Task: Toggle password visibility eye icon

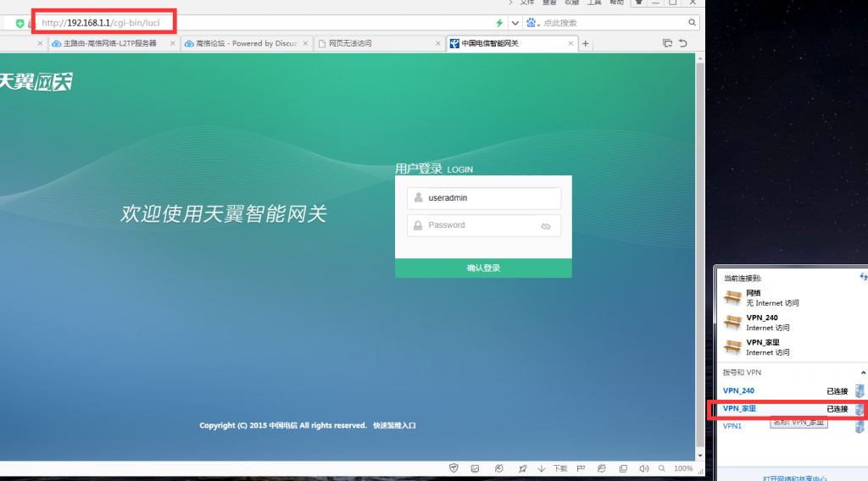Action: 546,226
